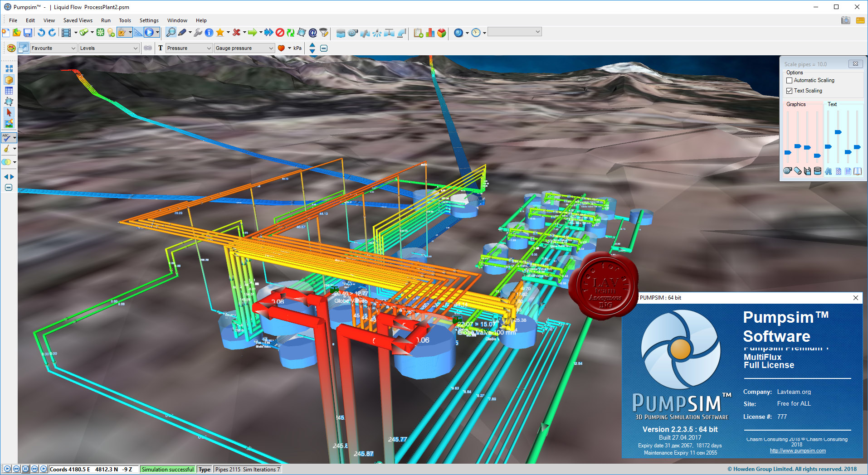Image resolution: width=868 pixels, height=475 pixels.
Task: Click the blue up/down stepper arrows
Action: (312, 48)
